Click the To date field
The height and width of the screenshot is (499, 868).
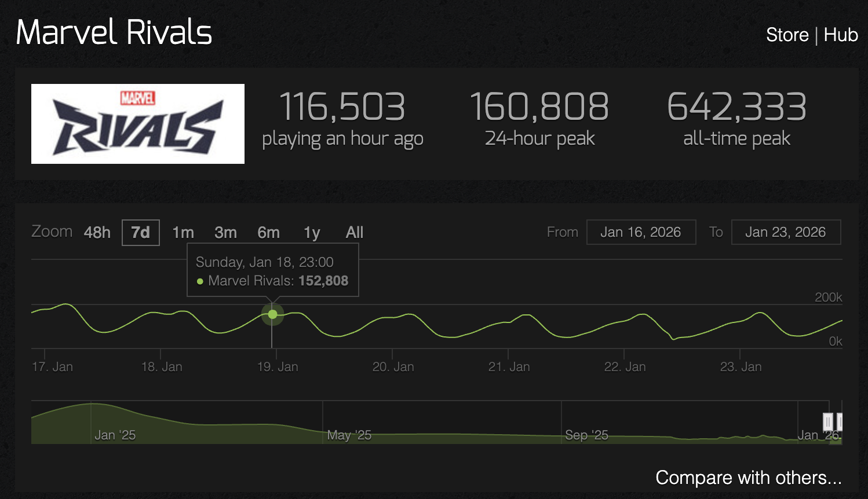(x=786, y=232)
